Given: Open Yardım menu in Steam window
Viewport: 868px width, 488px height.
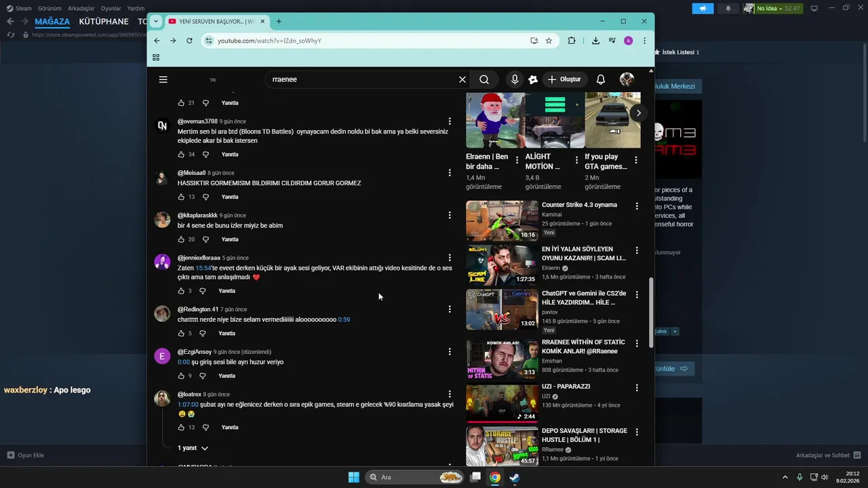Looking at the screenshot, I should pos(136,8).
